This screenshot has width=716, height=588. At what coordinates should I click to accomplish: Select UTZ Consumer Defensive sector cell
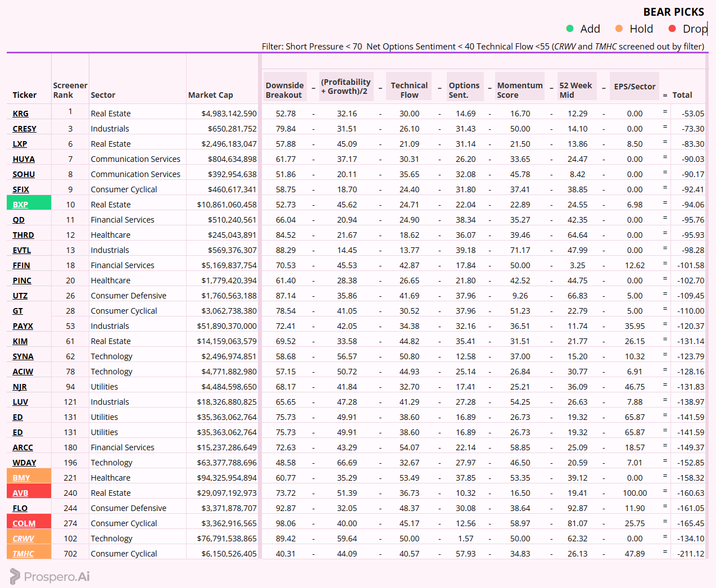pos(128,296)
